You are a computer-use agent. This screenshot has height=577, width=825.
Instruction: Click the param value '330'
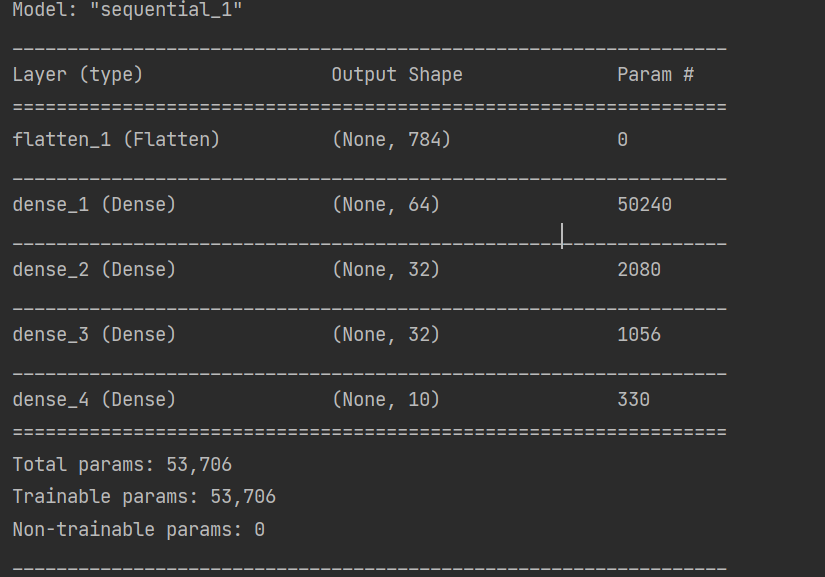pos(633,400)
